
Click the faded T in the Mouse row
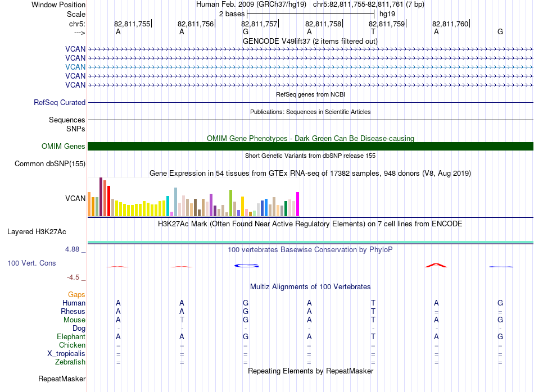[x=182, y=320]
